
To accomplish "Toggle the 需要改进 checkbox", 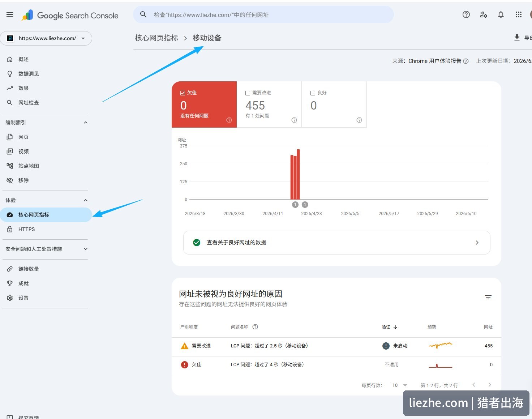I will 248,93.
